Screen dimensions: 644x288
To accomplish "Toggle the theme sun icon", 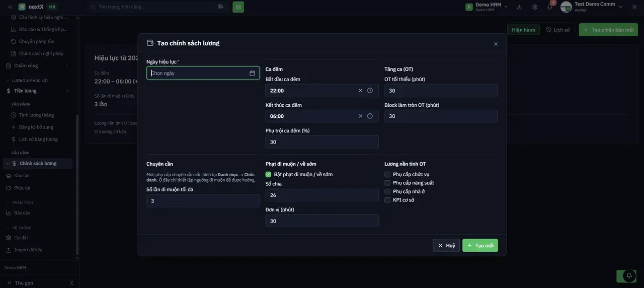I will tap(634, 7).
